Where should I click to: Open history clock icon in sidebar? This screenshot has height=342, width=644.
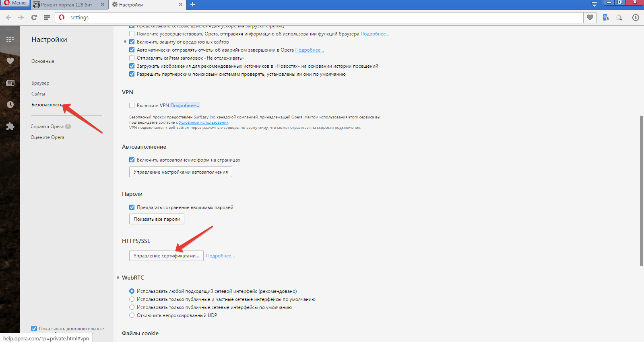[x=10, y=105]
